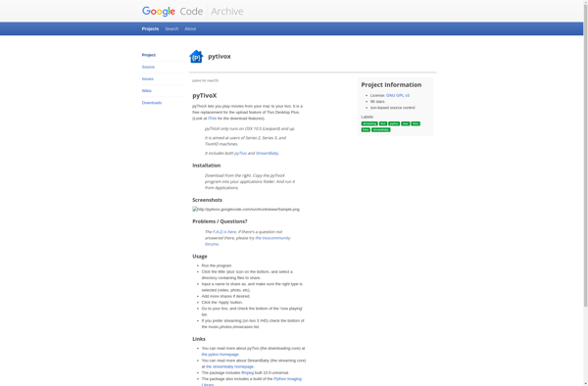Click 'Add more shares if desired' item
The width and height of the screenshot is (588, 386).
[x=225, y=297]
